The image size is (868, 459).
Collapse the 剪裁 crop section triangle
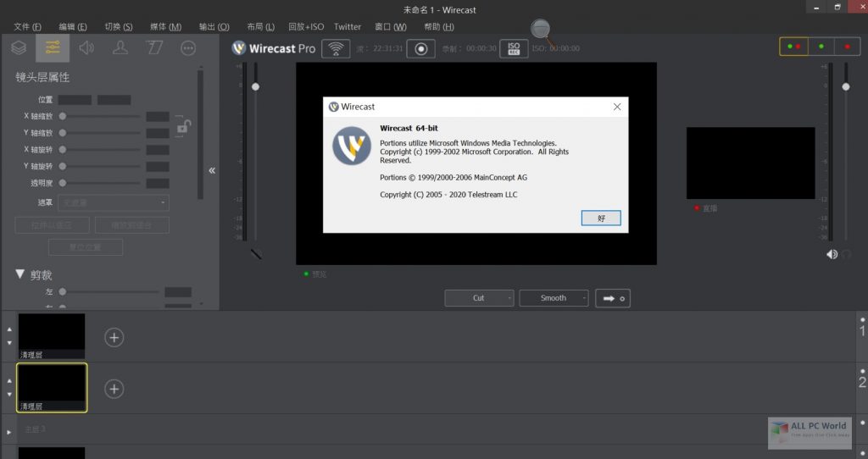[20, 274]
